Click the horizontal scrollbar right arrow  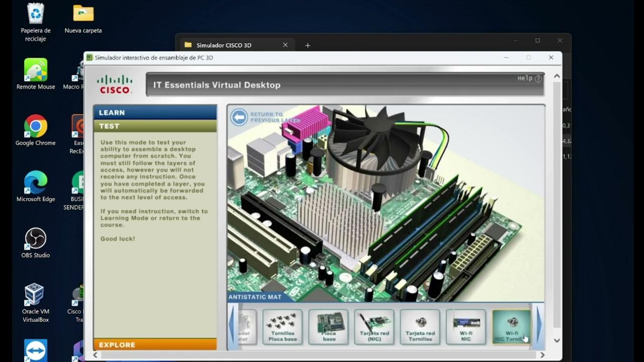[542, 355]
